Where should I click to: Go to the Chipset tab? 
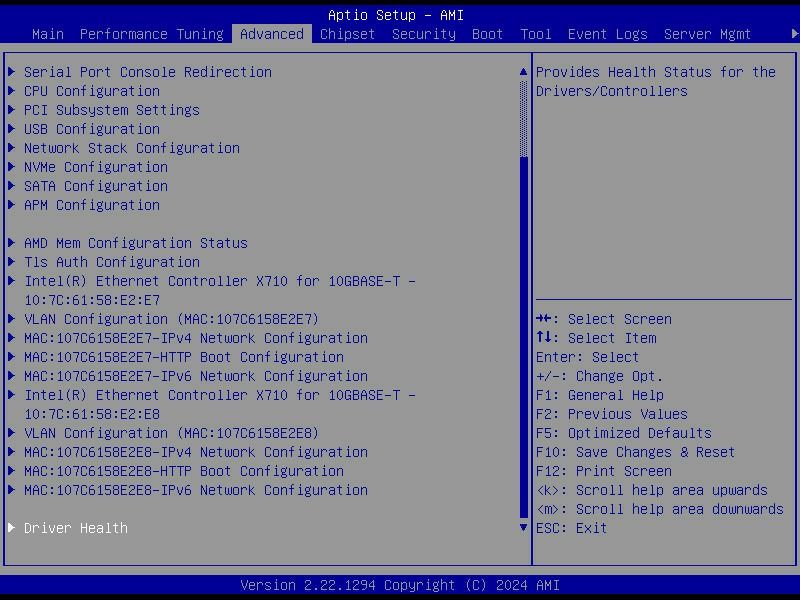(x=347, y=34)
